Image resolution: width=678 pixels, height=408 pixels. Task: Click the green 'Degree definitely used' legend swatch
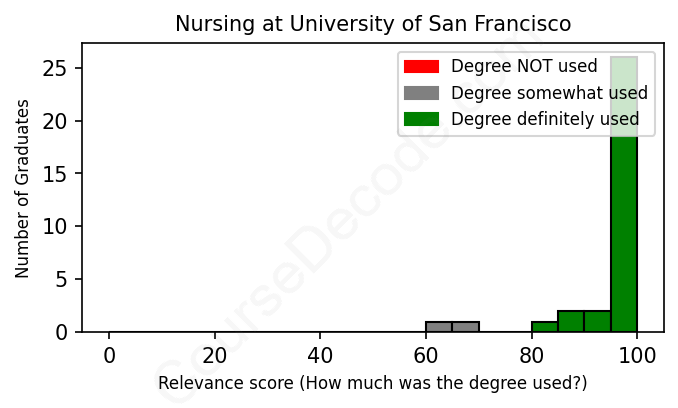(x=421, y=120)
